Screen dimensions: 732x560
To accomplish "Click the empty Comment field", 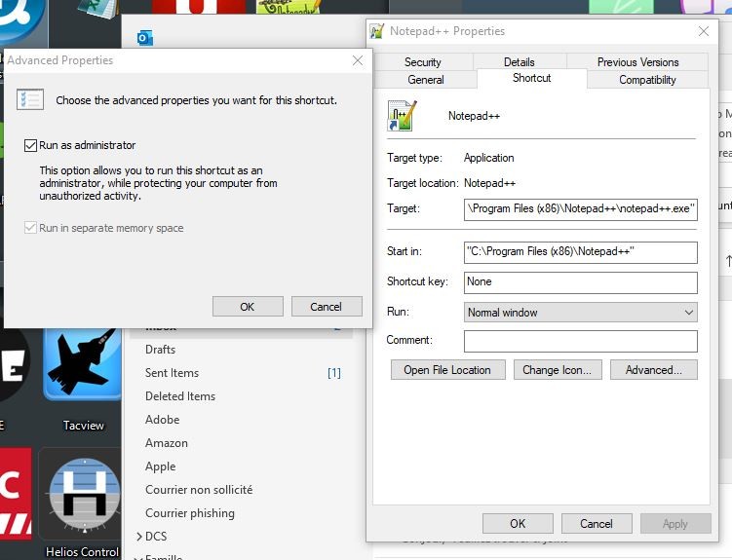I will tap(580, 341).
